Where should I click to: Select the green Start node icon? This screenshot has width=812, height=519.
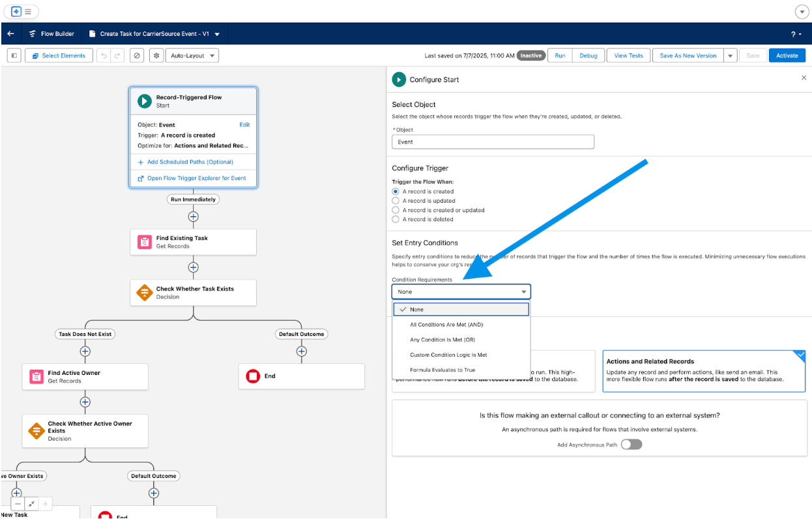(144, 101)
